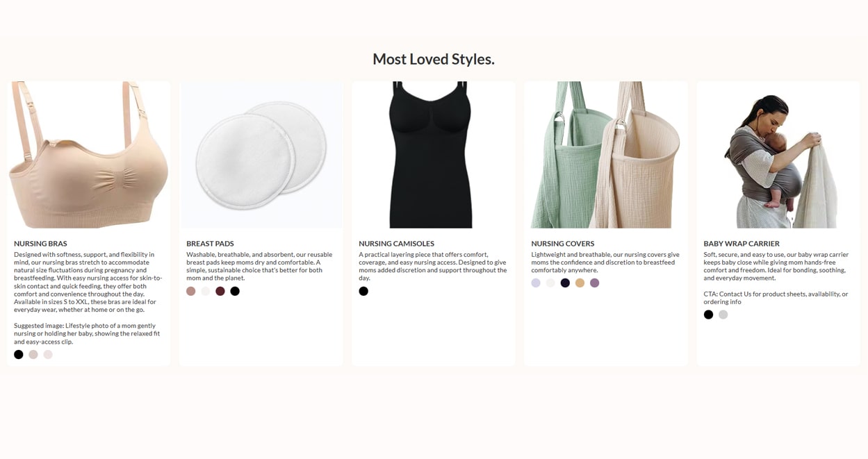Select black swatch under Nursing Bras
The image size is (868, 459).
coord(19,355)
